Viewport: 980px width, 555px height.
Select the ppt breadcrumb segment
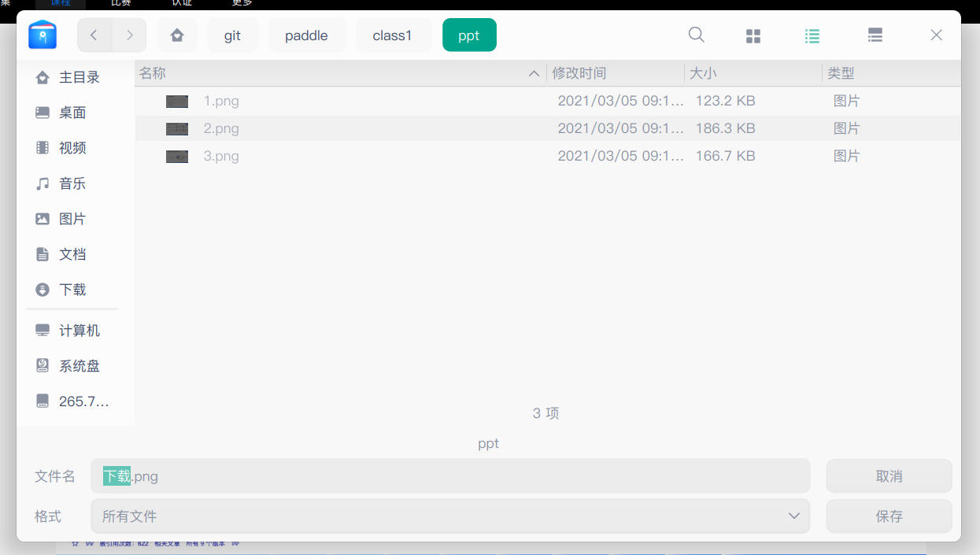469,35
